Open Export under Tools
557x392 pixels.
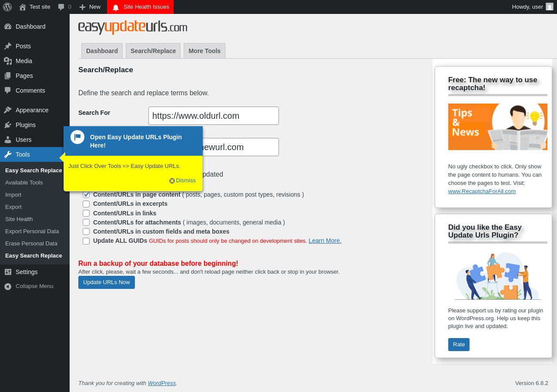(x=13, y=207)
